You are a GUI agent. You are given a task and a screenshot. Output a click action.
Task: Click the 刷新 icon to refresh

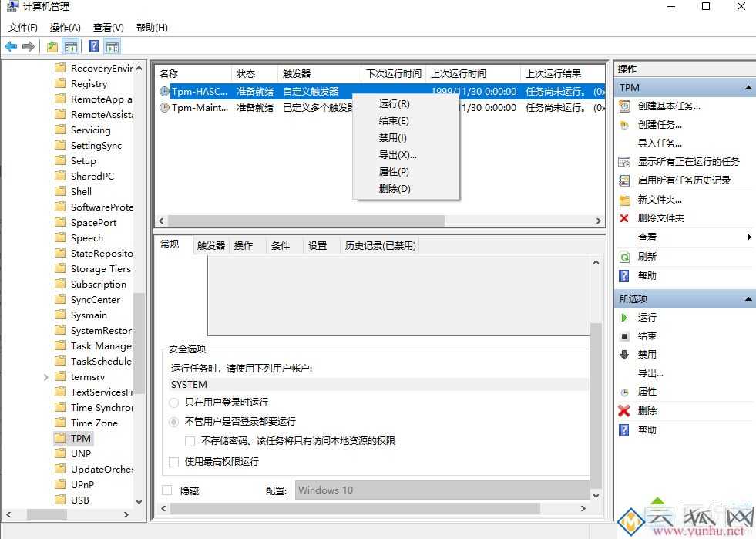click(x=625, y=255)
